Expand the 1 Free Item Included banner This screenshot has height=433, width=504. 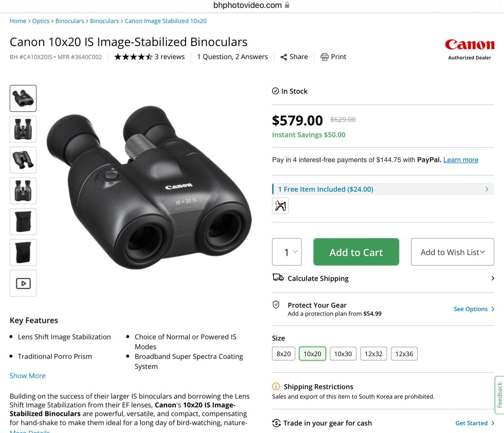[383, 189]
